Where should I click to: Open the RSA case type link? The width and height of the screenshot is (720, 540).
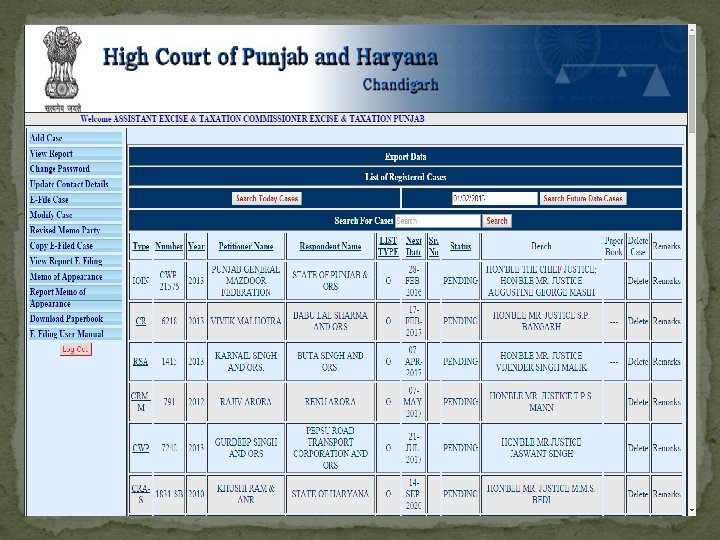coord(141,361)
